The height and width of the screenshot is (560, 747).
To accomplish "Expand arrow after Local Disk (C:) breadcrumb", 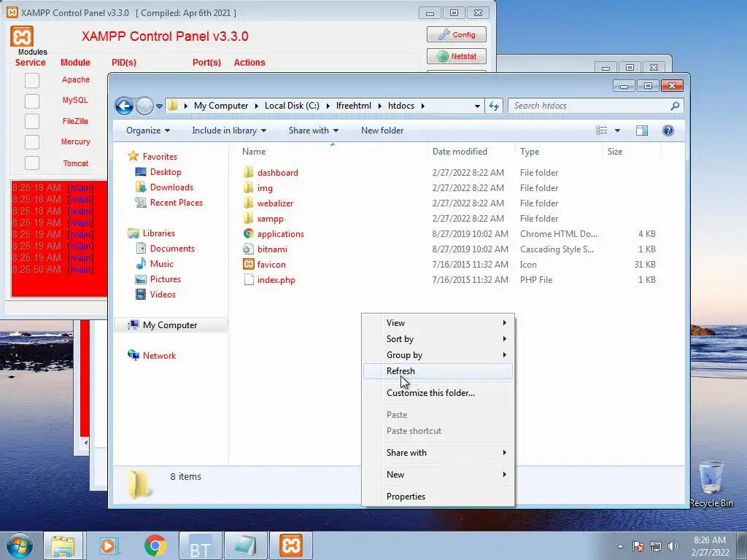I will coord(328,106).
